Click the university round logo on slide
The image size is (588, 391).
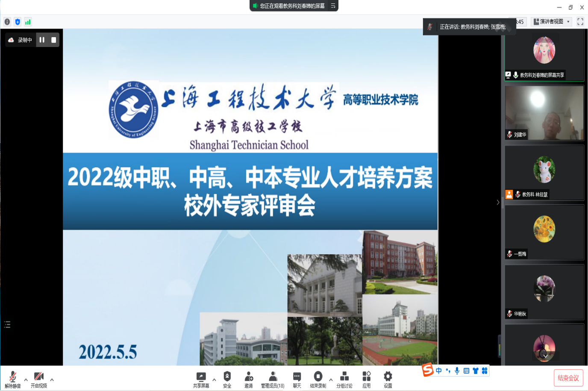[x=133, y=109]
